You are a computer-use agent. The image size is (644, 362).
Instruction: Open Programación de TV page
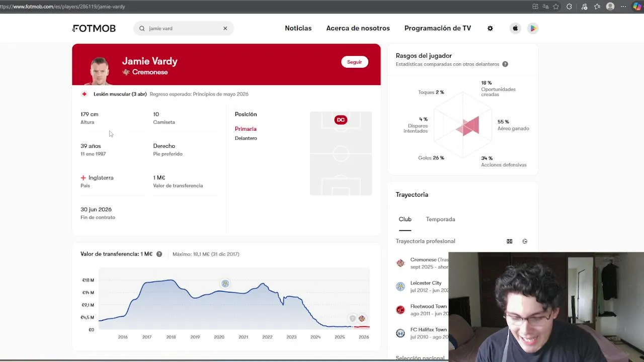(438, 28)
